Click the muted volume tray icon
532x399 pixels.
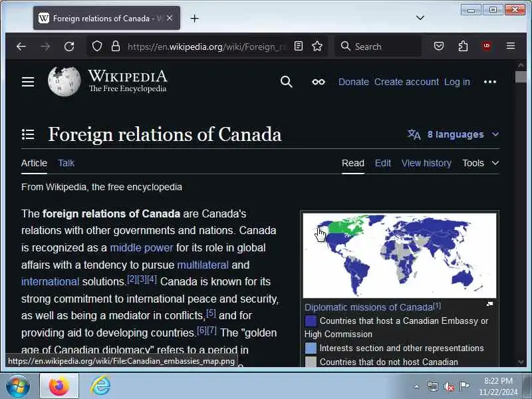click(x=449, y=386)
